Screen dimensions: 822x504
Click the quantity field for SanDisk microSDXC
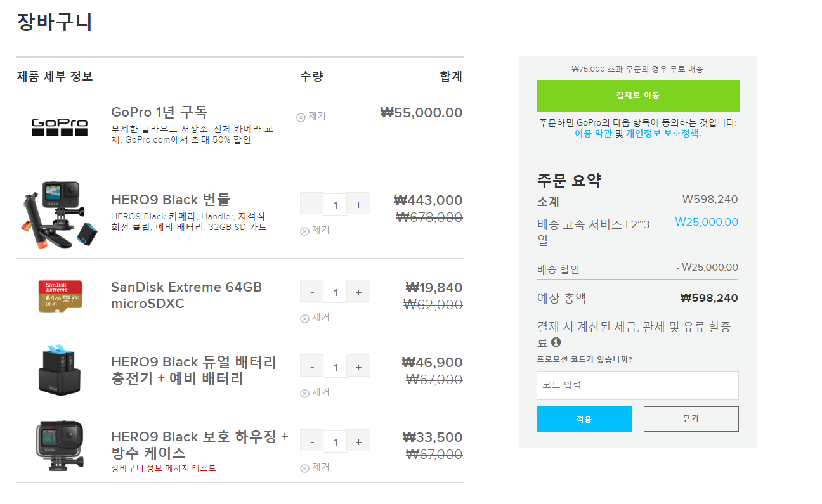[335, 292]
